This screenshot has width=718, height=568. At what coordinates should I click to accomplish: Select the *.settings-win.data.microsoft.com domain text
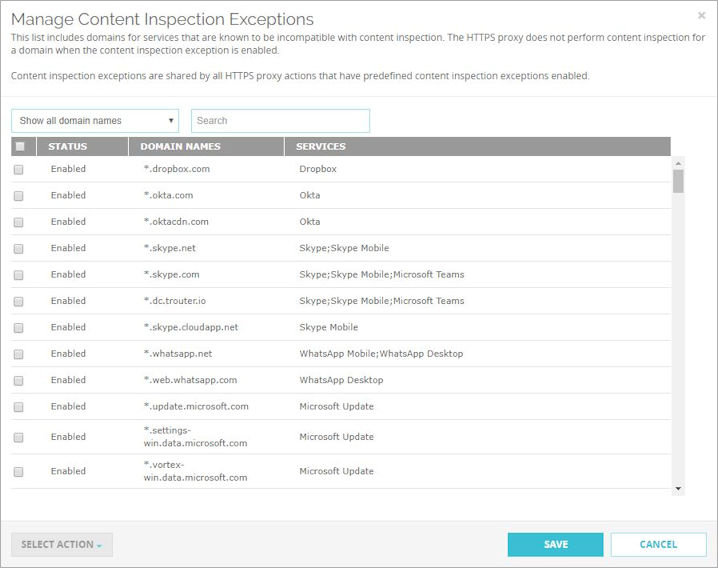point(196,437)
